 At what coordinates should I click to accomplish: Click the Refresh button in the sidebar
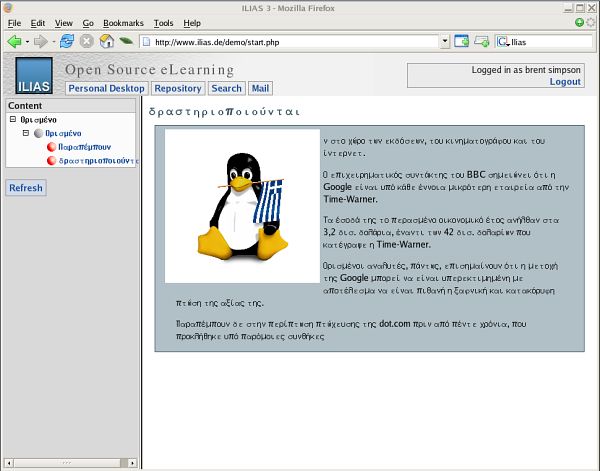pyautogui.click(x=26, y=188)
